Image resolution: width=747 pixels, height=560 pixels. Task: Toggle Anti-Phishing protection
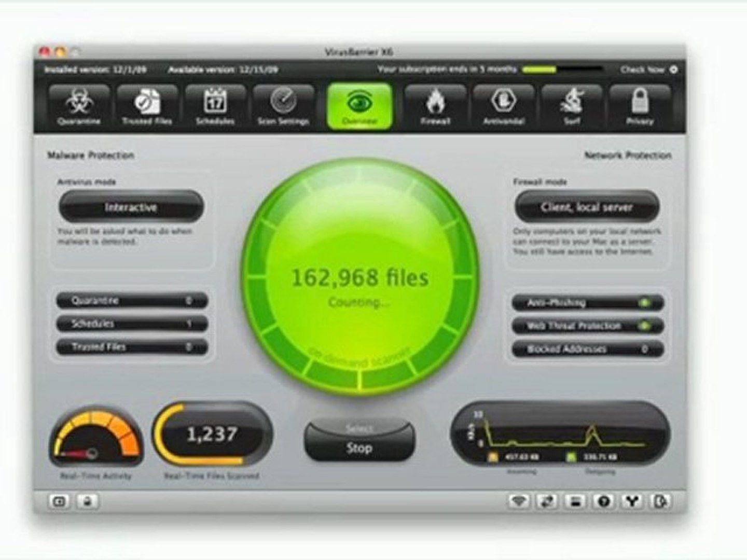point(588,303)
